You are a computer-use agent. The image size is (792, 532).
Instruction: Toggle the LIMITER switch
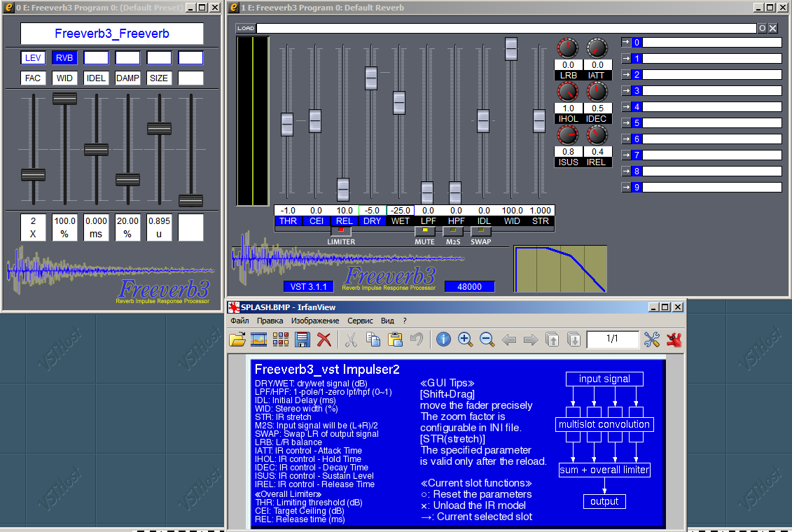click(x=341, y=231)
